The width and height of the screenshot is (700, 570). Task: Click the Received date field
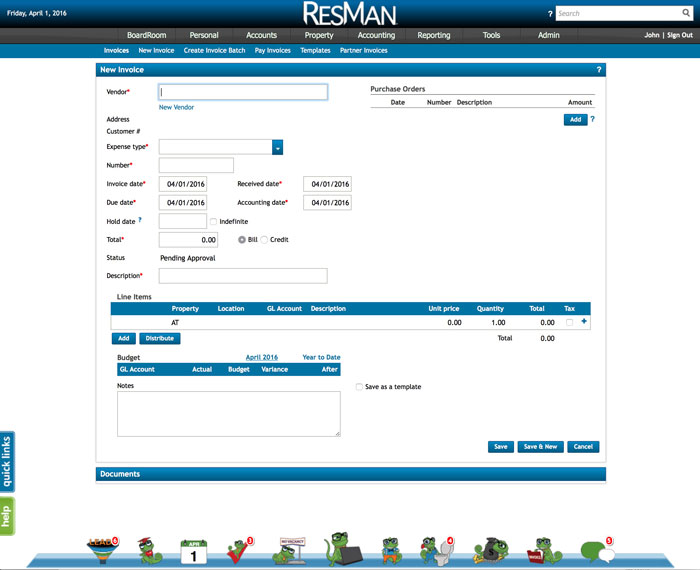click(327, 184)
